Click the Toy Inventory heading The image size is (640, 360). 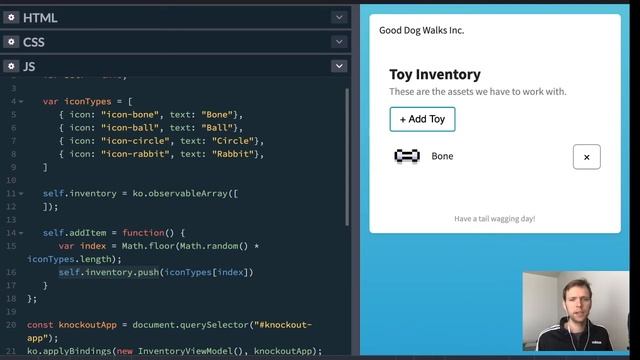[435, 75]
